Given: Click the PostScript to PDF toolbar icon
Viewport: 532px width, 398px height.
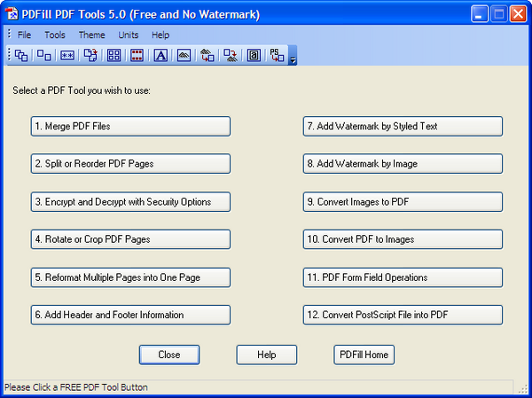Looking at the screenshot, I should 277,55.
